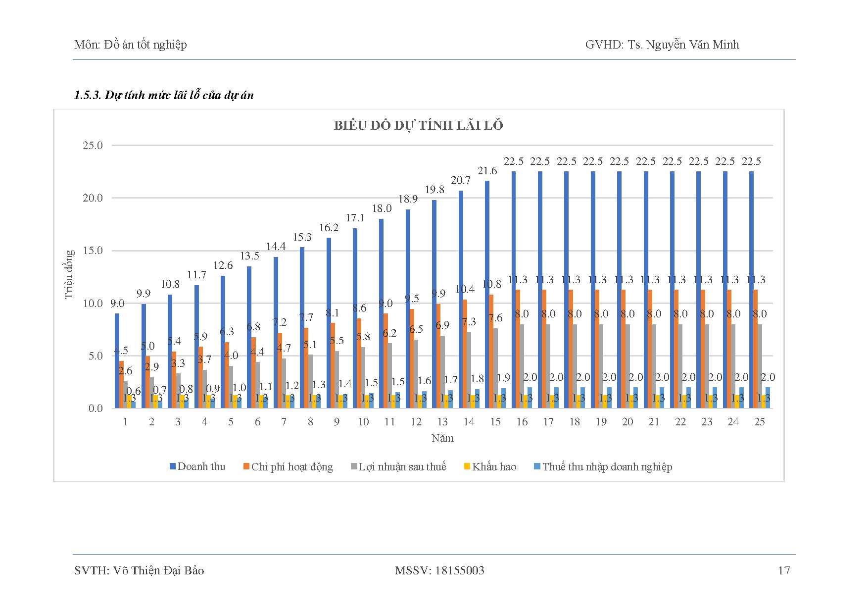Click the Doanh thu legend text

(201, 466)
